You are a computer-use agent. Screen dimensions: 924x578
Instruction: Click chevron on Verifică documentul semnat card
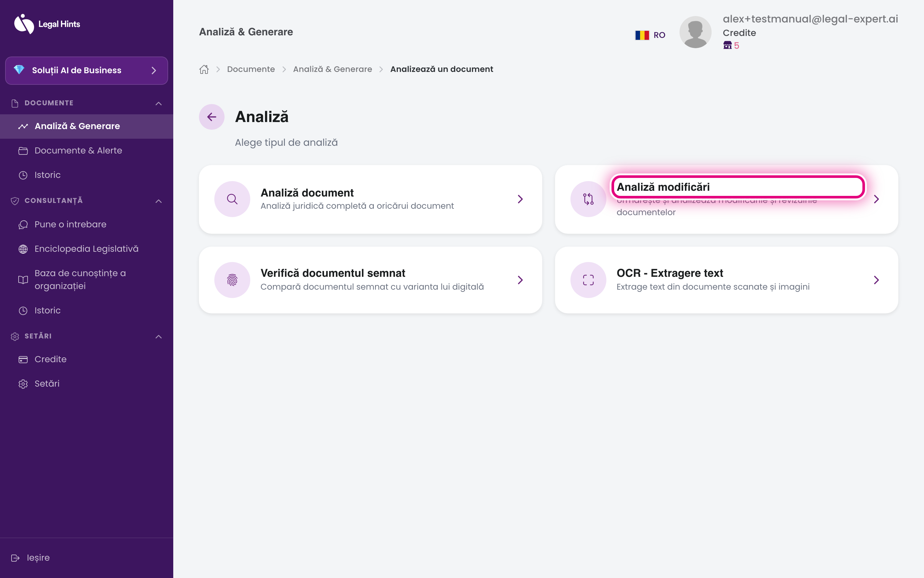pos(520,280)
